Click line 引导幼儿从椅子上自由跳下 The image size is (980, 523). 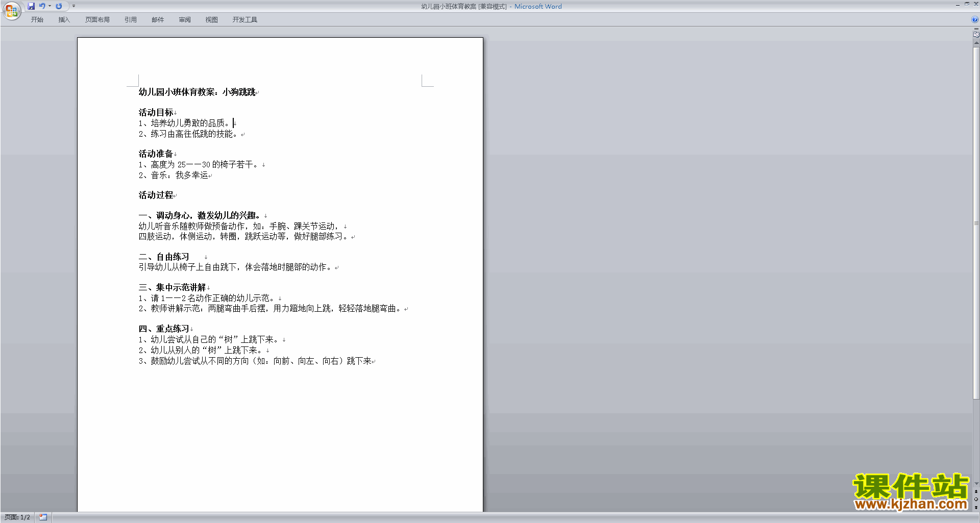[x=236, y=267]
